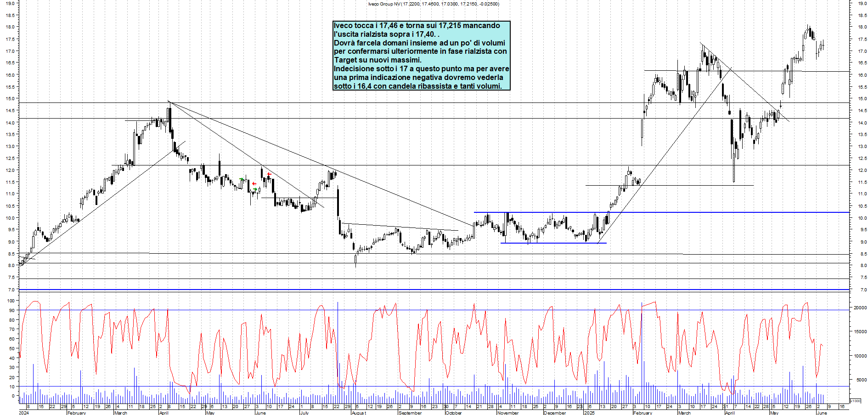Click the 19.0 price label on right axis

(862, 3)
